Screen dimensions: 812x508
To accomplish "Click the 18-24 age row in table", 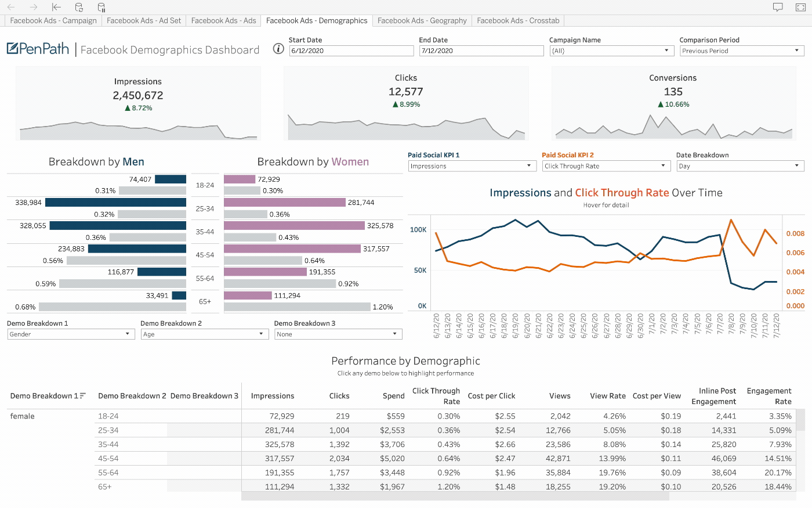I will point(108,416).
